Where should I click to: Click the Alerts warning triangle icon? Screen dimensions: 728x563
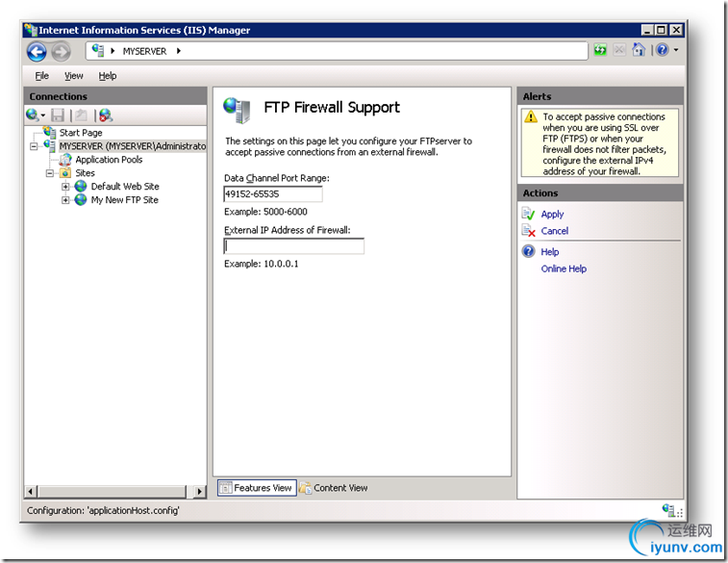[x=531, y=116]
